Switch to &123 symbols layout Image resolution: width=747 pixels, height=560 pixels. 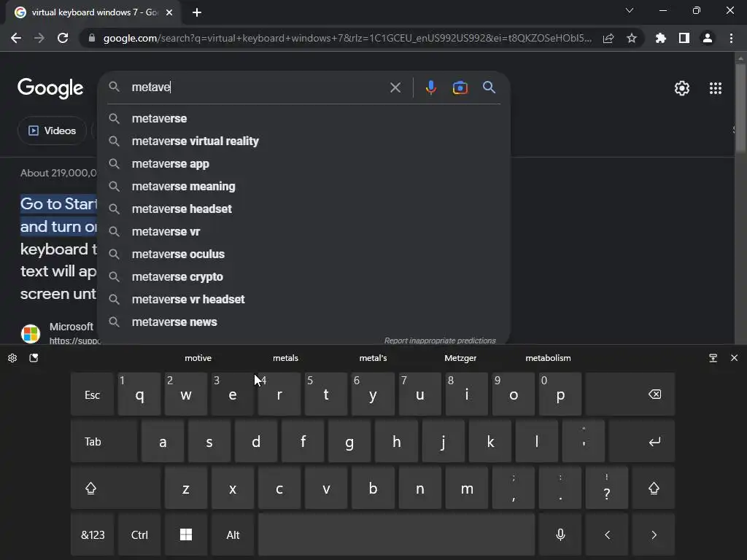[93, 534]
